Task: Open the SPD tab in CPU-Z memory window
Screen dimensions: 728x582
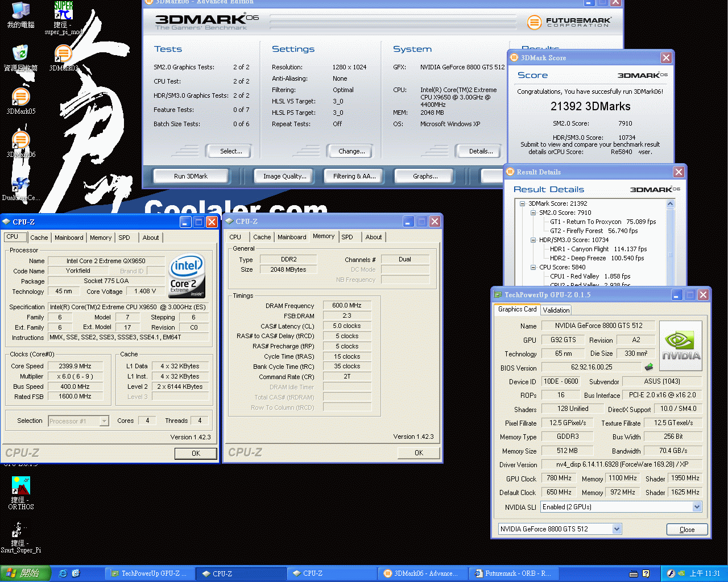Action: point(348,237)
